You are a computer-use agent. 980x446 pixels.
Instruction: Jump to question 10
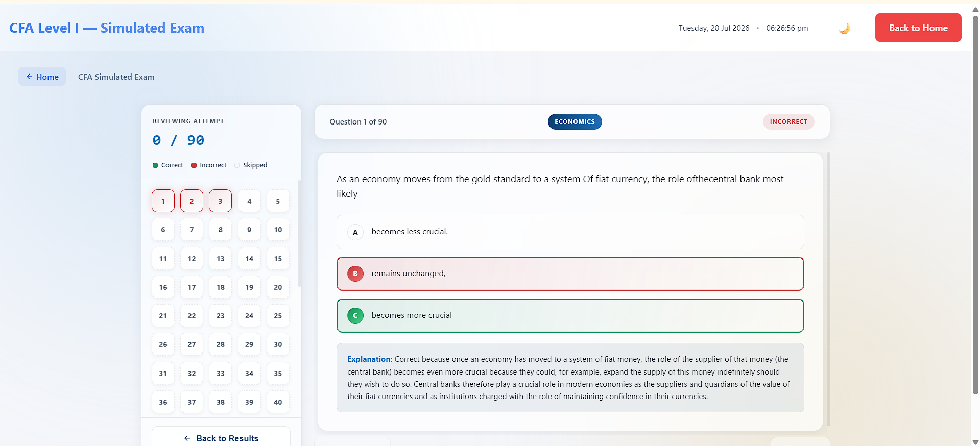click(x=278, y=230)
